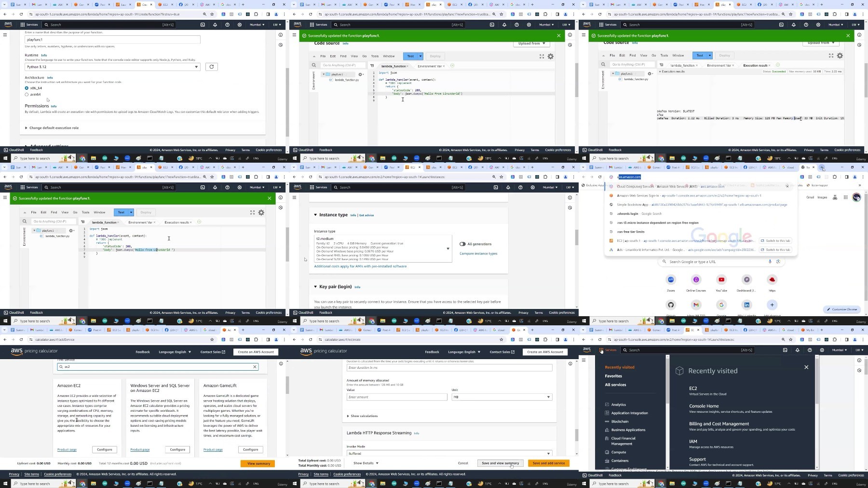This screenshot has height=488, width=868.
Task: Open Billing and Cost Management from menu
Action: pos(719,424)
